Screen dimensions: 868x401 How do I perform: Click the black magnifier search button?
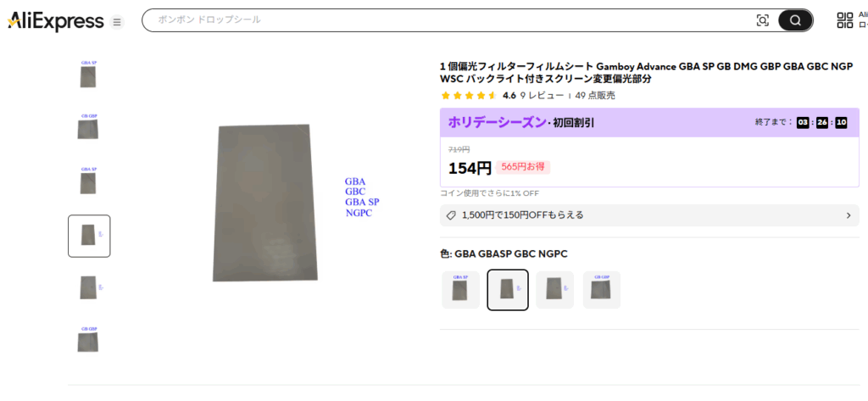point(795,20)
